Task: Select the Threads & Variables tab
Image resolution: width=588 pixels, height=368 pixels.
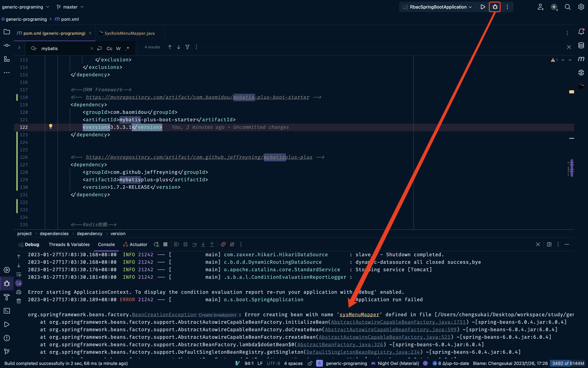Action: point(69,244)
